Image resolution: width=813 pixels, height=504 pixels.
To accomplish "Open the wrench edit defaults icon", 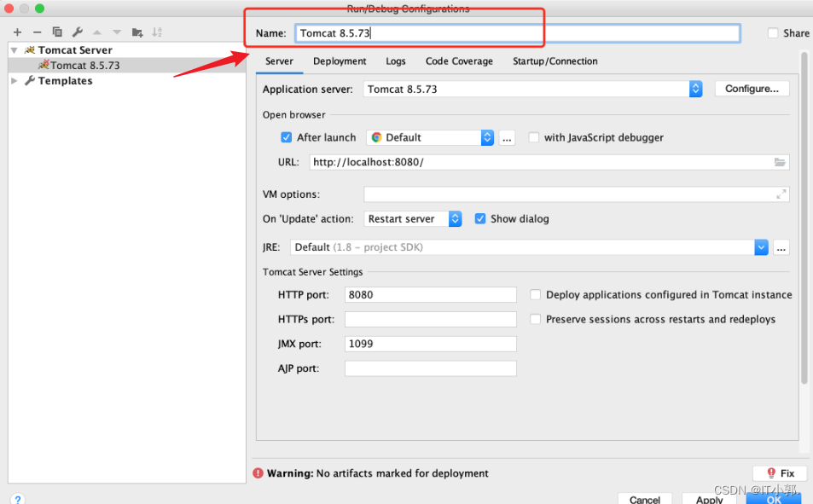I will (78, 32).
